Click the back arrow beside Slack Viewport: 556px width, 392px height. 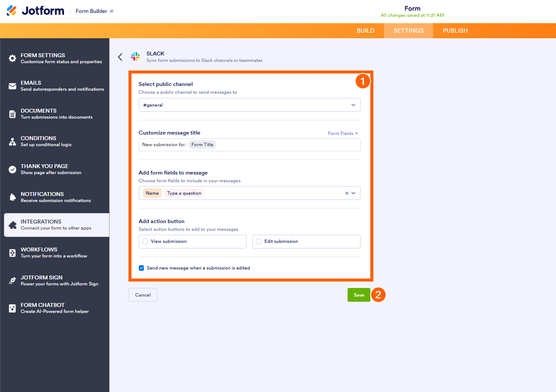(120, 57)
